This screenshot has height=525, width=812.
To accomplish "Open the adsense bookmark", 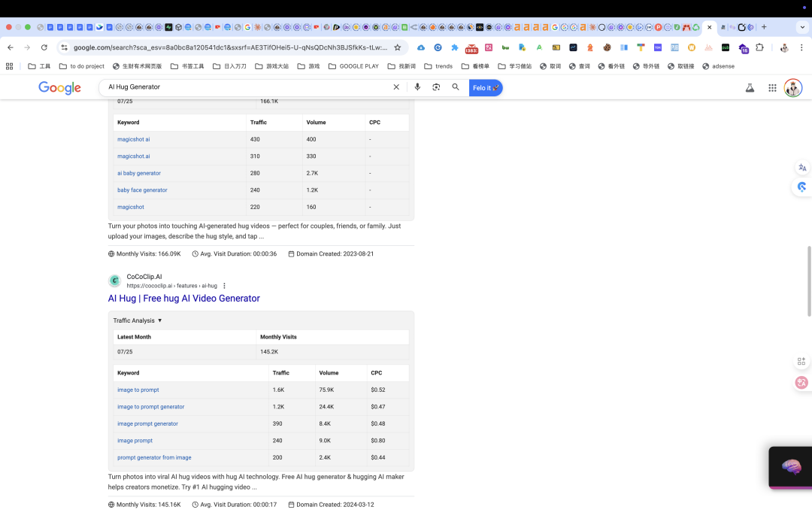I will click(718, 66).
